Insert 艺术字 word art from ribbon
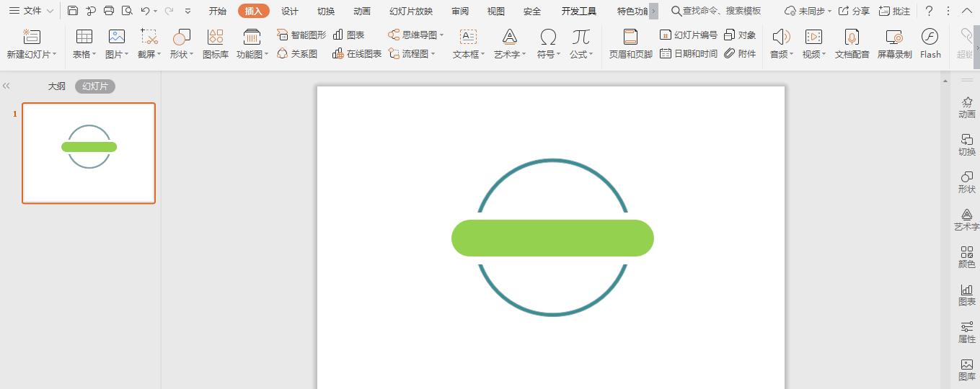This screenshot has width=980, height=389. [x=510, y=44]
